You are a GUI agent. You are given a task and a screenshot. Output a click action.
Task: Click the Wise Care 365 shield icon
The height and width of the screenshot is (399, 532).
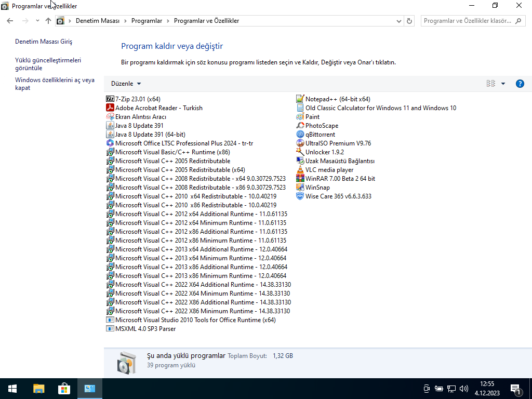click(300, 196)
